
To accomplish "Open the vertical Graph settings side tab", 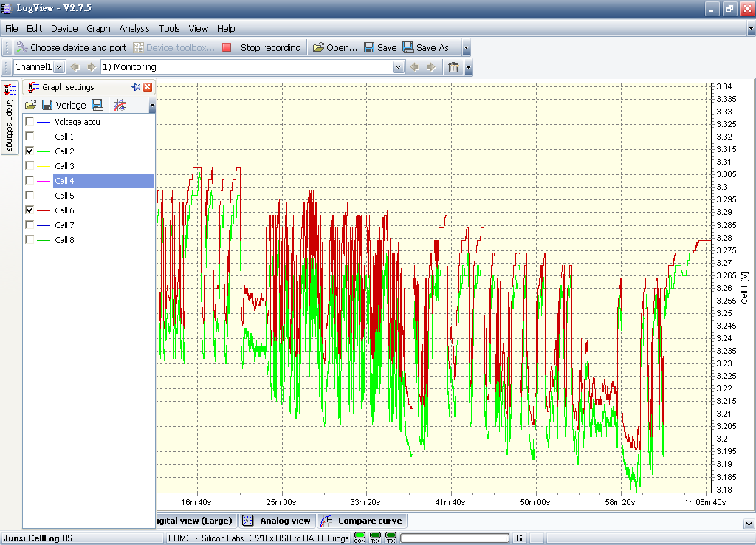I will [x=10, y=117].
